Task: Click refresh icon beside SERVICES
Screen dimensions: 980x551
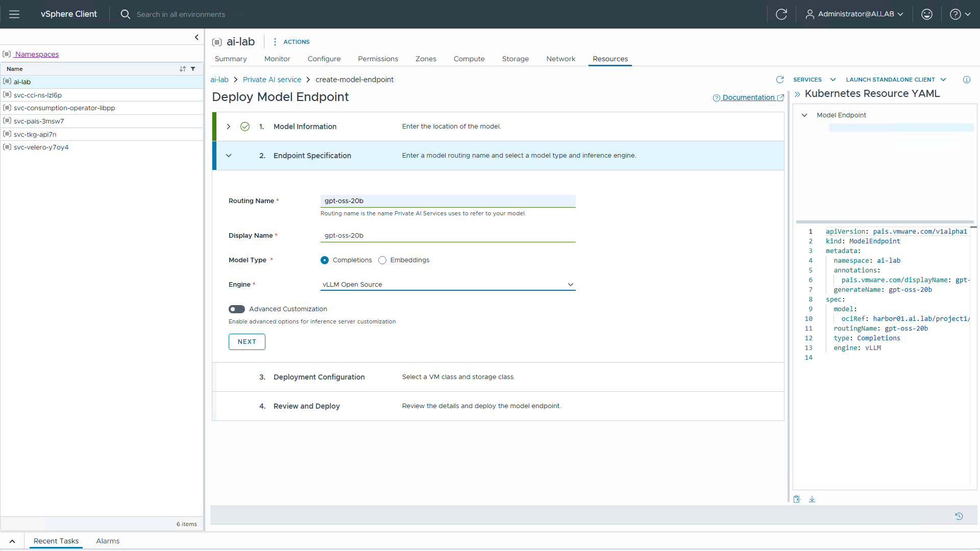Action: tap(780, 80)
